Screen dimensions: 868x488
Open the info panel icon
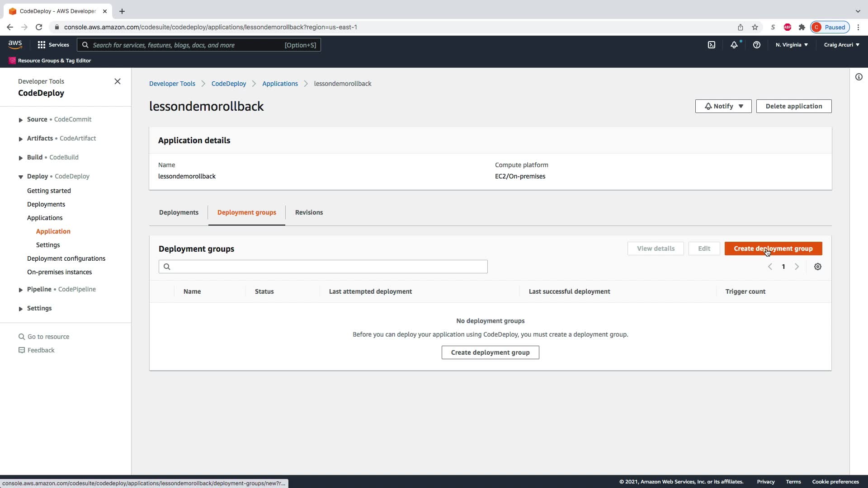(x=859, y=77)
